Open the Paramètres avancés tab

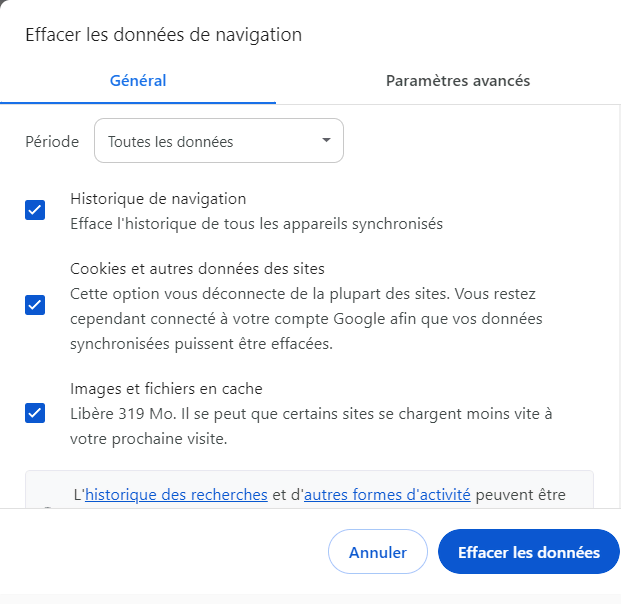(x=458, y=81)
